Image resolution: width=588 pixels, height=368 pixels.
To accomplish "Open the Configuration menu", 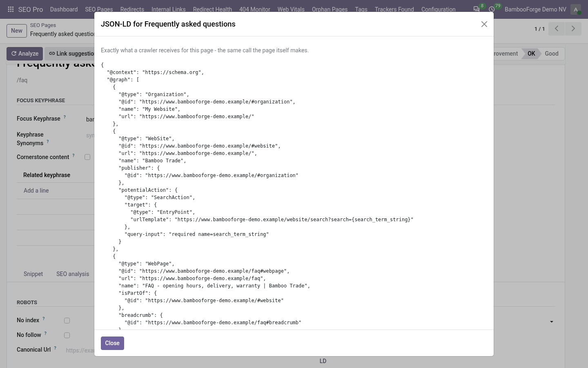I will point(439,9).
